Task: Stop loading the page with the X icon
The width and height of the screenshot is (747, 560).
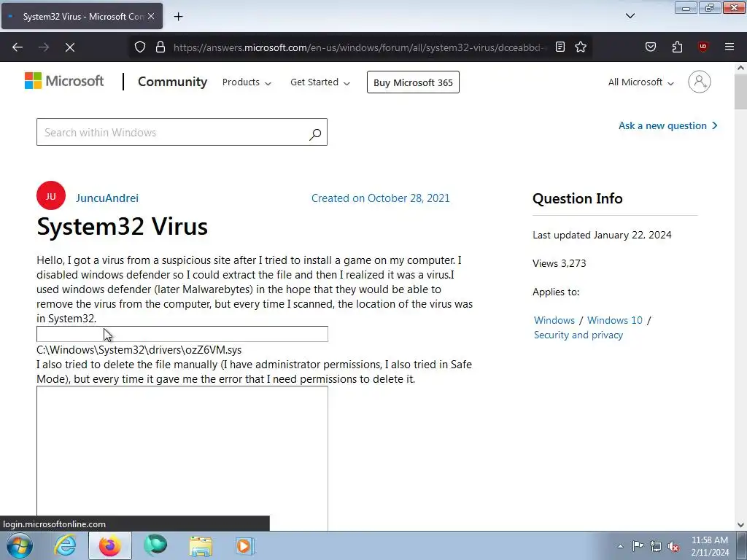Action: (x=70, y=47)
